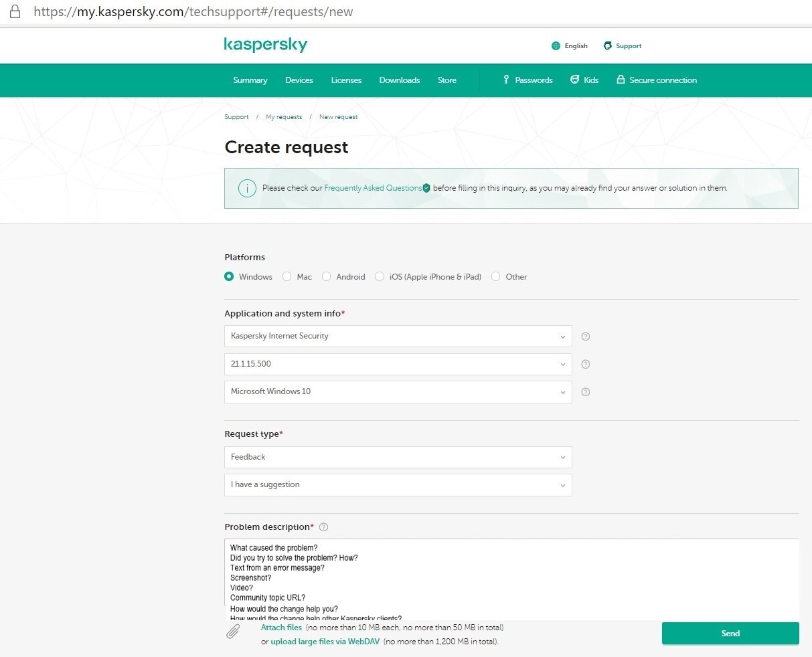Click 'Text from an error message?' line
This screenshot has height=657, width=812.
(x=277, y=568)
